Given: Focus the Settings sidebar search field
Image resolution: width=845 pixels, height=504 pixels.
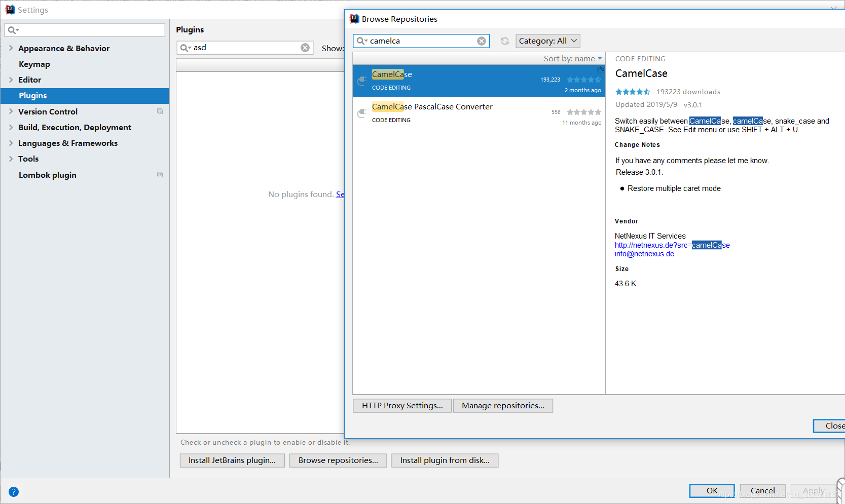Looking at the screenshot, I should tap(85, 30).
